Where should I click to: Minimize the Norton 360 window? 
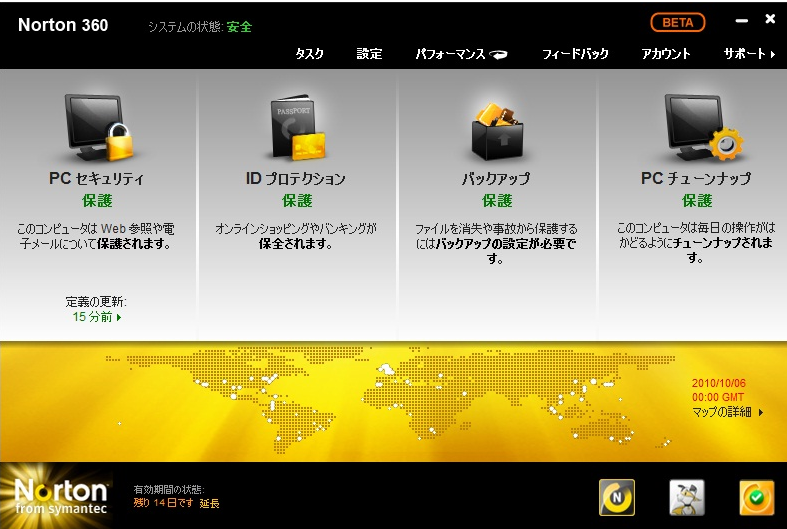click(x=742, y=21)
